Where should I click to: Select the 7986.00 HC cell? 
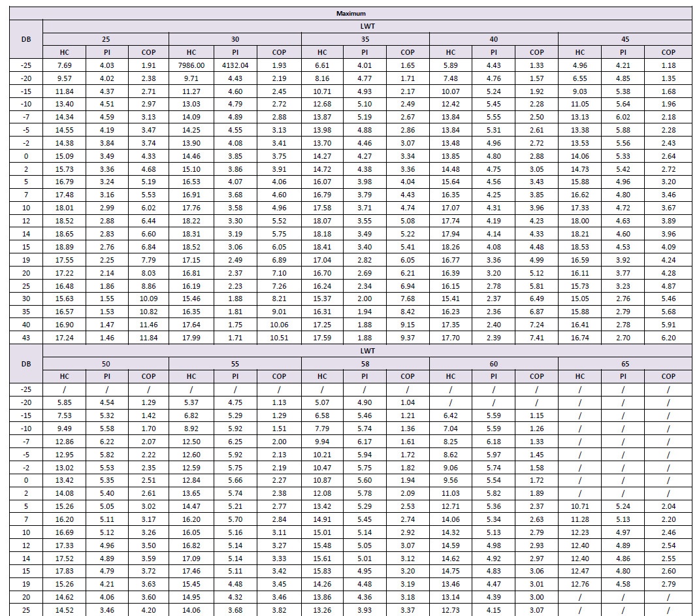pos(191,65)
